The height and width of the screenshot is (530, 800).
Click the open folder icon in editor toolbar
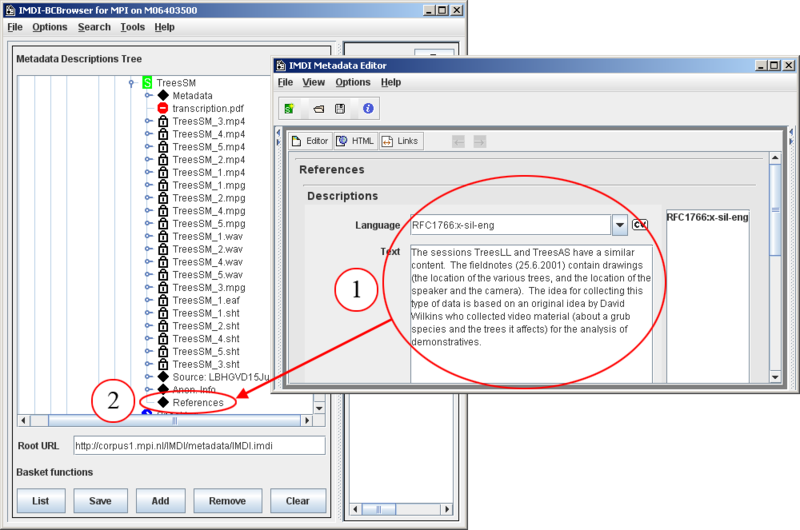point(319,109)
